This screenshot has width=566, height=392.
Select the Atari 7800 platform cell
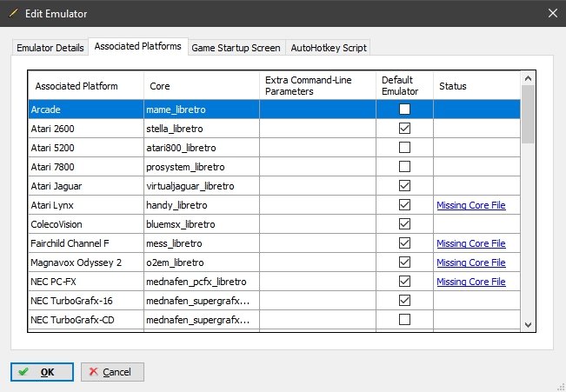pos(86,167)
